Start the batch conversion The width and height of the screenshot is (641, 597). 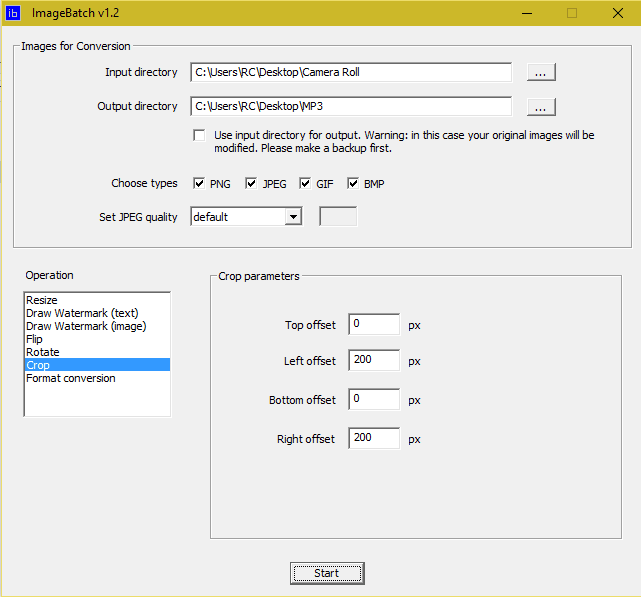pyautogui.click(x=327, y=573)
